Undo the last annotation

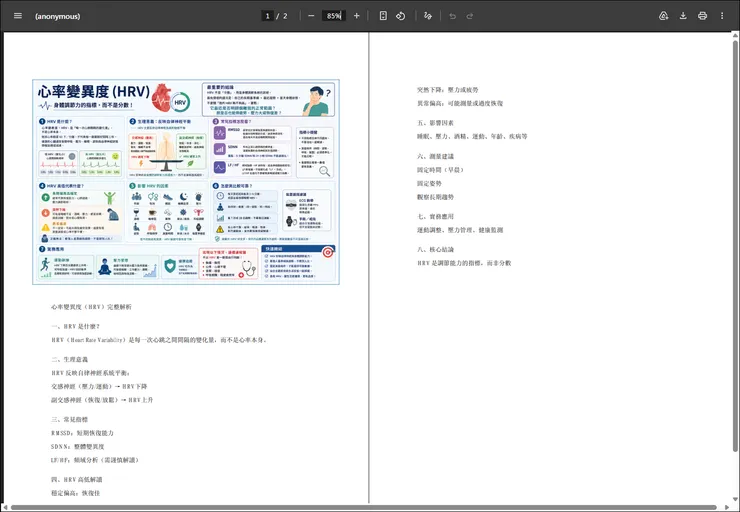point(453,16)
